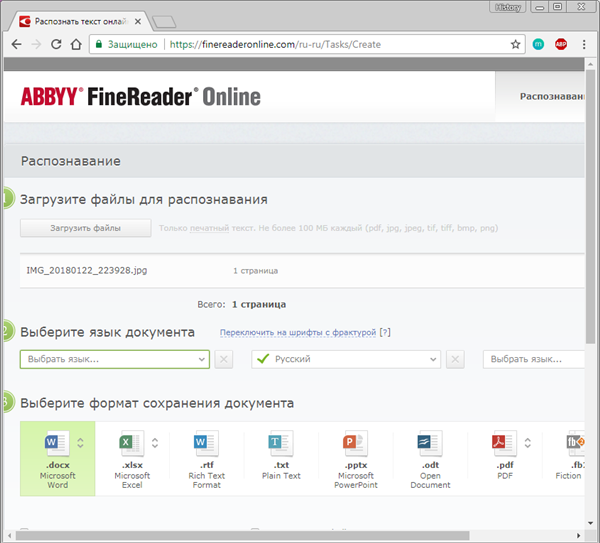The height and width of the screenshot is (543, 600).
Task: Choose the .pptx PowerPoint format icon
Action: 355,443
